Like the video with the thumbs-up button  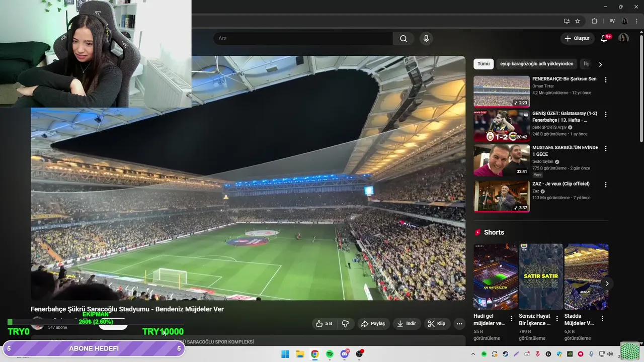[x=324, y=324]
